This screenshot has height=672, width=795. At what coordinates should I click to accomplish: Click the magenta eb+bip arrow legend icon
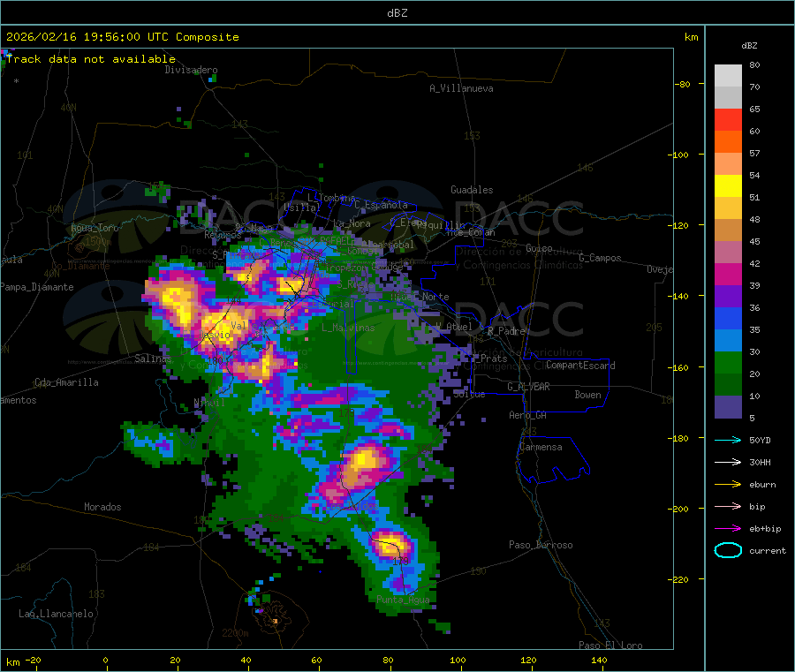click(728, 529)
